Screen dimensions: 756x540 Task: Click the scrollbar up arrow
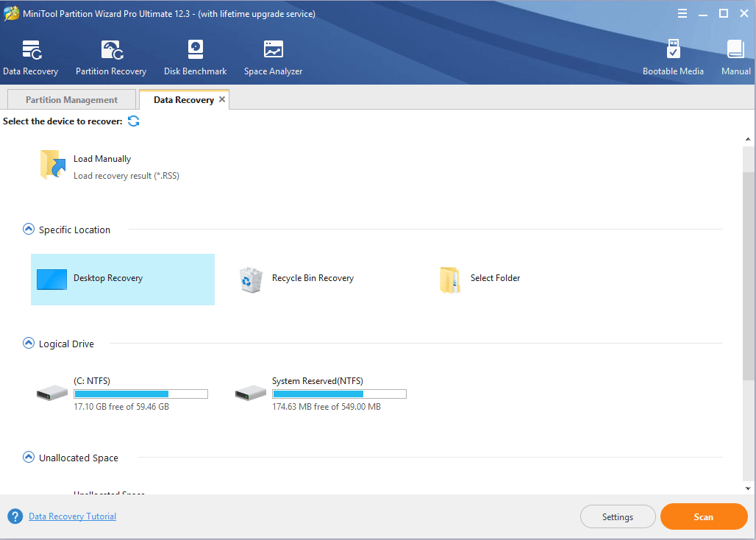click(x=748, y=139)
